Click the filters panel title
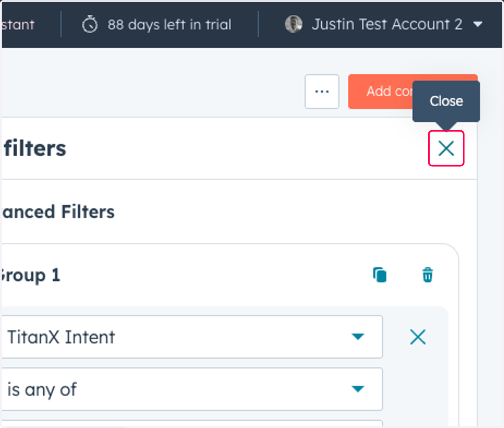The height and width of the screenshot is (428, 504). tap(35, 149)
